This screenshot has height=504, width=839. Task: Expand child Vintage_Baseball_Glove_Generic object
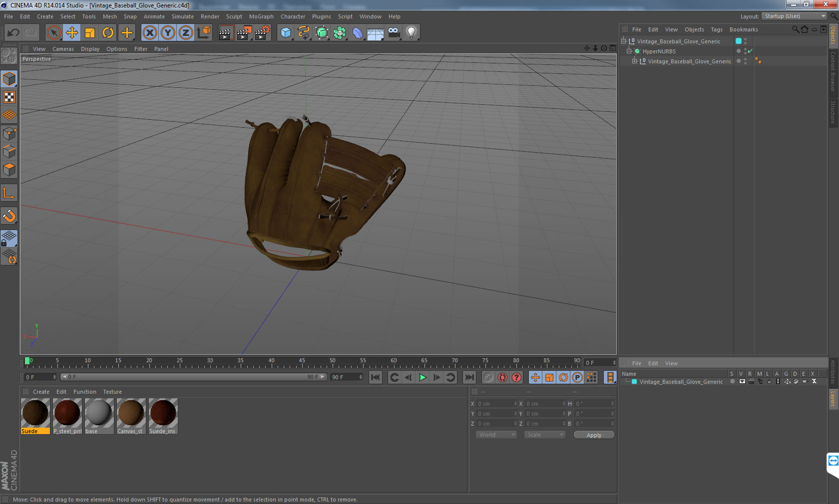(635, 61)
